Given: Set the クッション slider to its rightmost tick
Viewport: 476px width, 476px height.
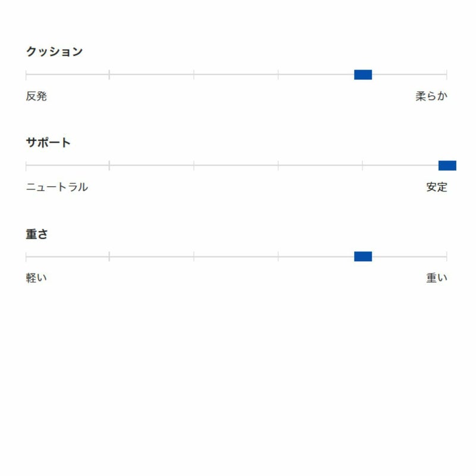Looking at the screenshot, I should point(446,74).
